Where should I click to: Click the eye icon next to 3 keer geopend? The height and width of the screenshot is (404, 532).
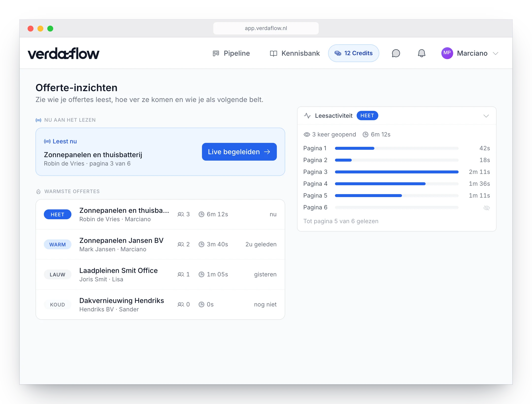click(x=307, y=135)
